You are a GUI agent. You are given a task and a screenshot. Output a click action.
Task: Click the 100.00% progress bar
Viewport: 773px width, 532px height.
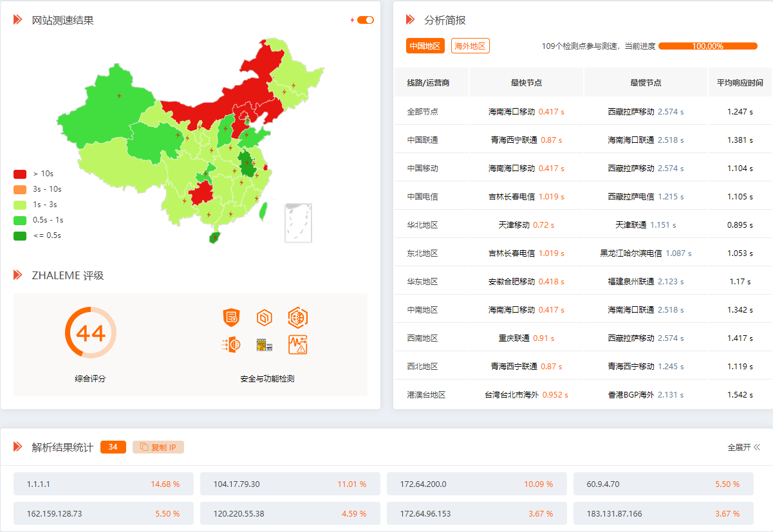point(708,46)
